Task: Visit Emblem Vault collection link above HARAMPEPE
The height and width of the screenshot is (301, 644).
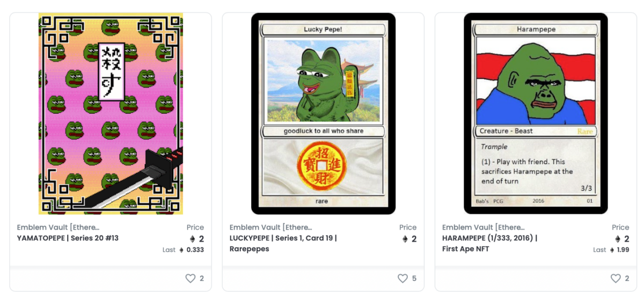Action: [483, 227]
